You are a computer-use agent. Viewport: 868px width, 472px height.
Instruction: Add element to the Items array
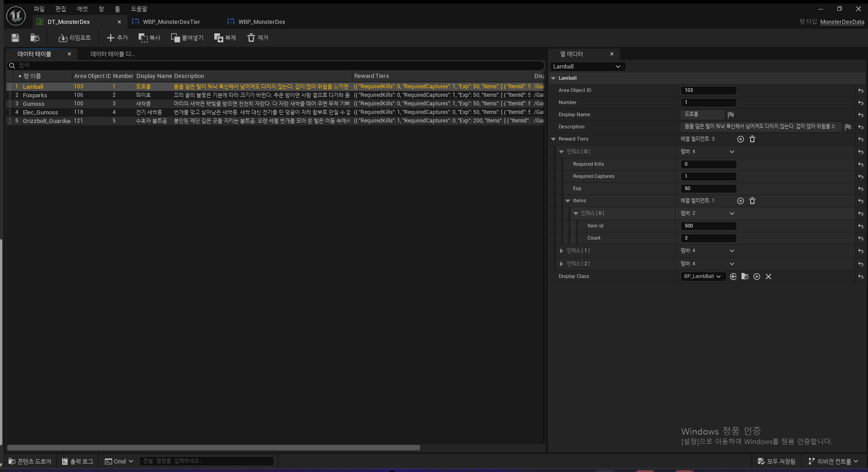click(x=741, y=201)
